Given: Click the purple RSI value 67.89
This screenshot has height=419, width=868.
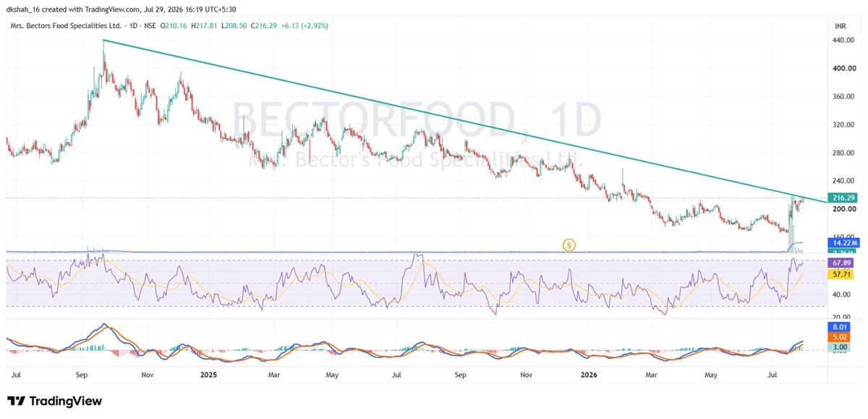Looking at the screenshot, I should point(843,263).
